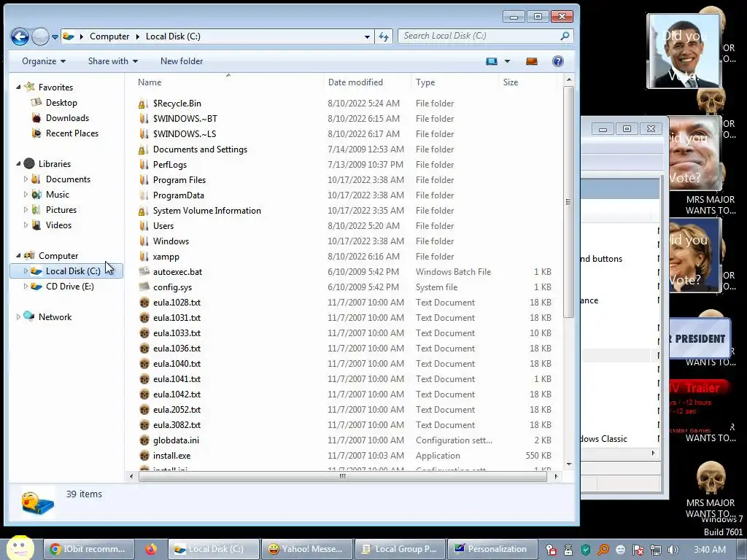Click Computer in the address breadcrumb
The image size is (747, 560).
click(x=109, y=36)
